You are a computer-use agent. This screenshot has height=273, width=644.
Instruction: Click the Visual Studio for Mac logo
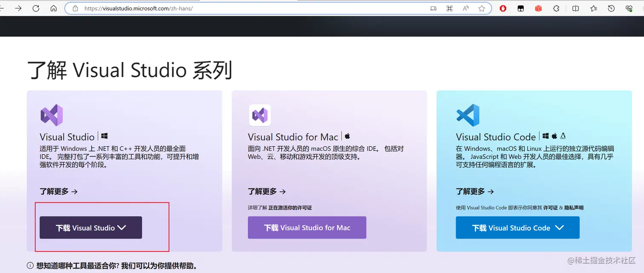click(260, 115)
